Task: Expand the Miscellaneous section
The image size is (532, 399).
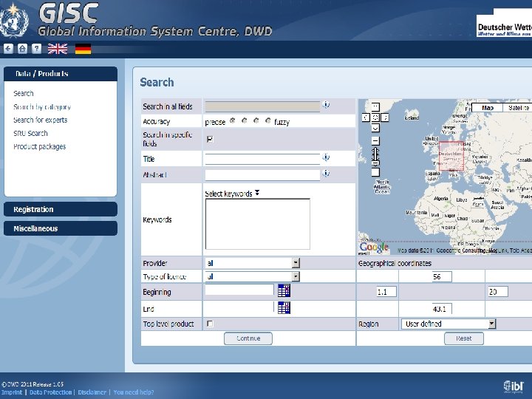Action: (61, 228)
